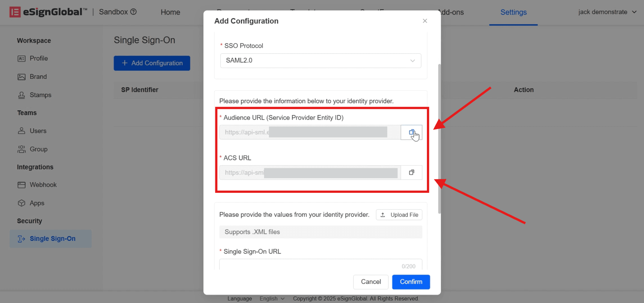Screen dimensions: 644x303
Task: Open the Webhook integrations page
Action: (x=43, y=185)
